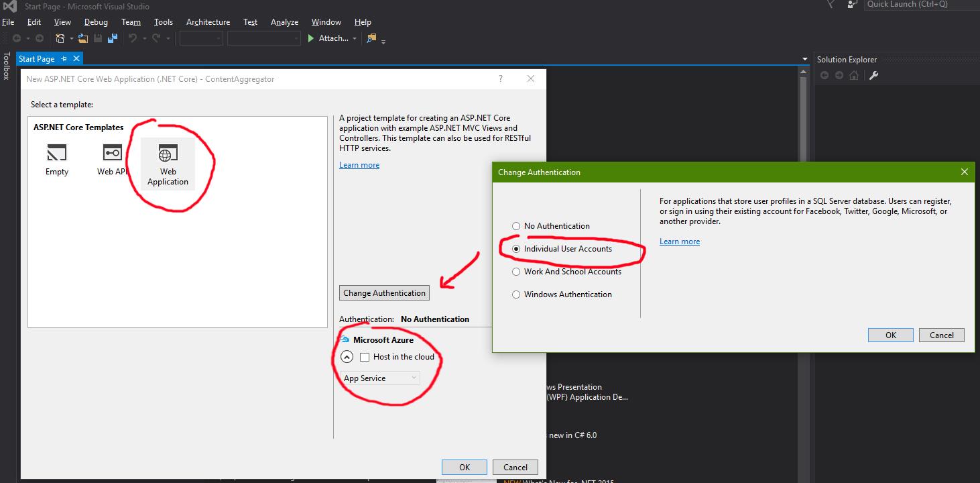The width and height of the screenshot is (980, 483).
Task: Check Host in the cloud checkbox
Action: [x=365, y=357]
